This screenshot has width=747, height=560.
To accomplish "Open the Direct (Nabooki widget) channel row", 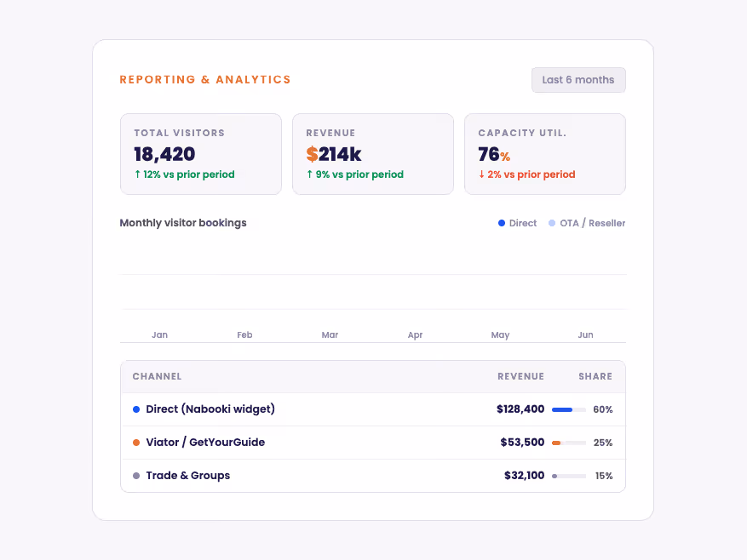I will click(x=373, y=409).
